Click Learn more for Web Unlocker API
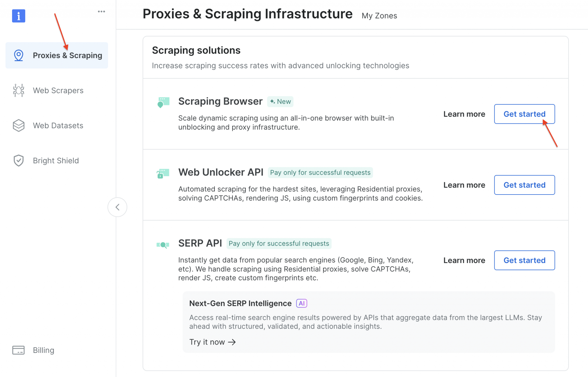 (464, 185)
